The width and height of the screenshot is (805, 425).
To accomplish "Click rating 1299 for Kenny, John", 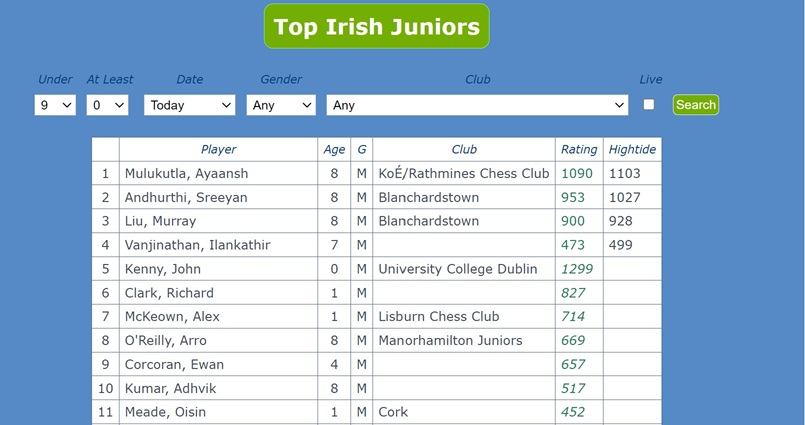I will pos(577,269).
